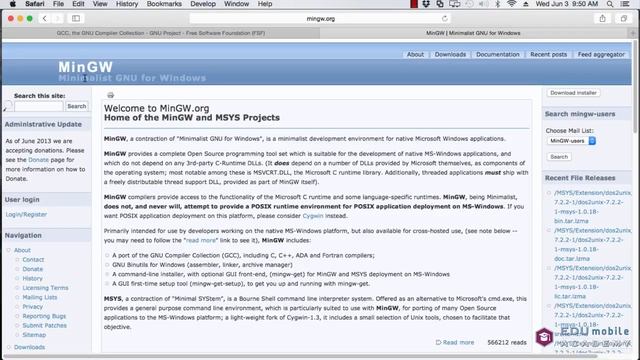Open Time Machine menu bar icon

[x=469, y=4]
